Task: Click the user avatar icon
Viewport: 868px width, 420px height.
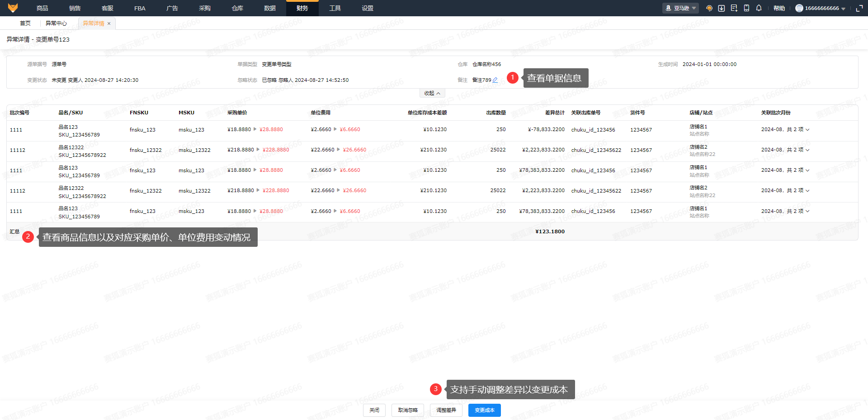Action: [x=799, y=8]
